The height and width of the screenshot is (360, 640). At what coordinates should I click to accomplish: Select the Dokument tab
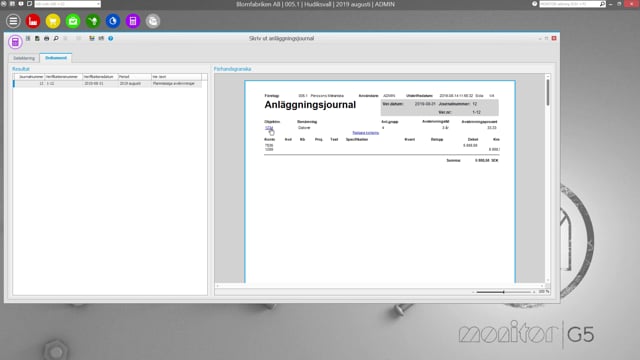56,58
